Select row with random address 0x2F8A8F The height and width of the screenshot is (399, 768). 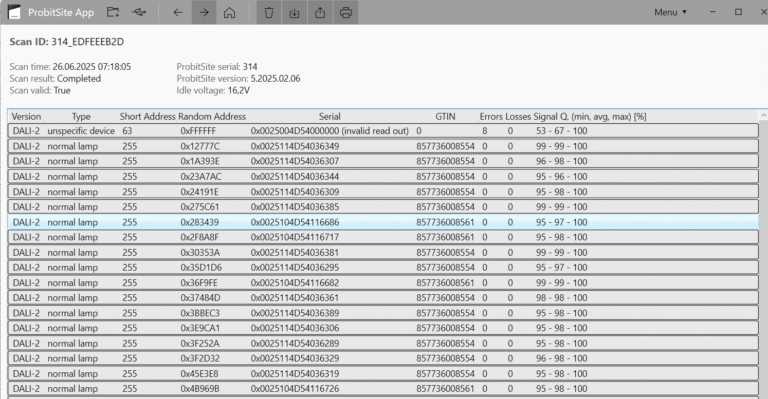(383, 237)
